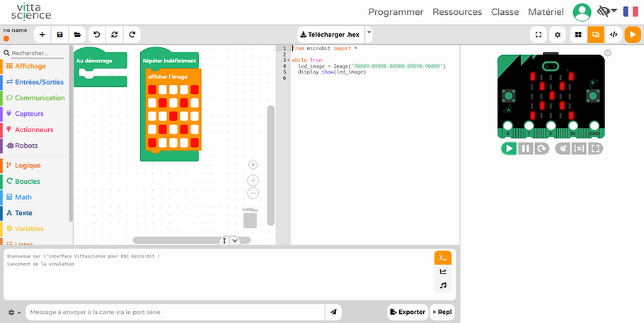Viewport: 644px width, 323px height.
Task: Open the user account avatar
Action: 582,12
